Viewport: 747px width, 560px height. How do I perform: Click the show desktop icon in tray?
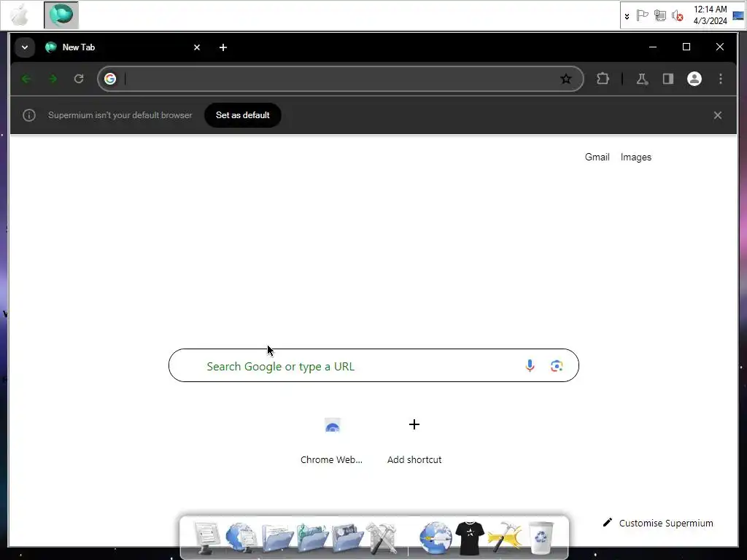(x=738, y=16)
